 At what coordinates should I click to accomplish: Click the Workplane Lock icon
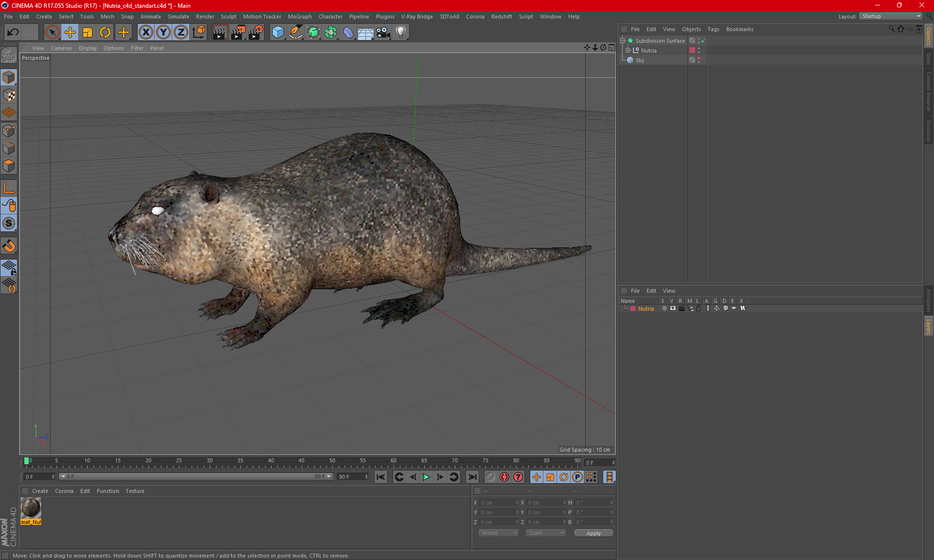(9, 267)
